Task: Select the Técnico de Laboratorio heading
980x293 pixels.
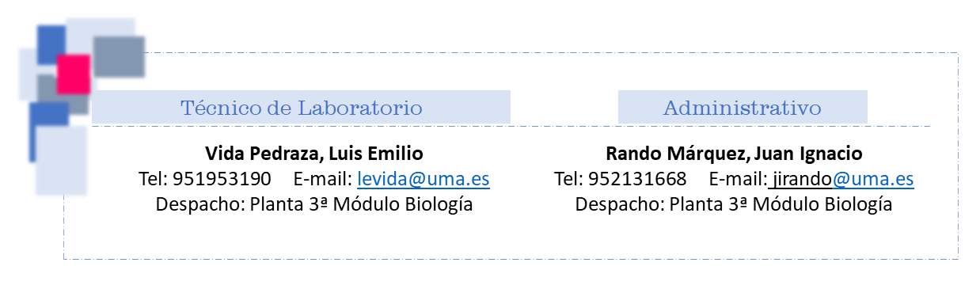Action: [301, 107]
